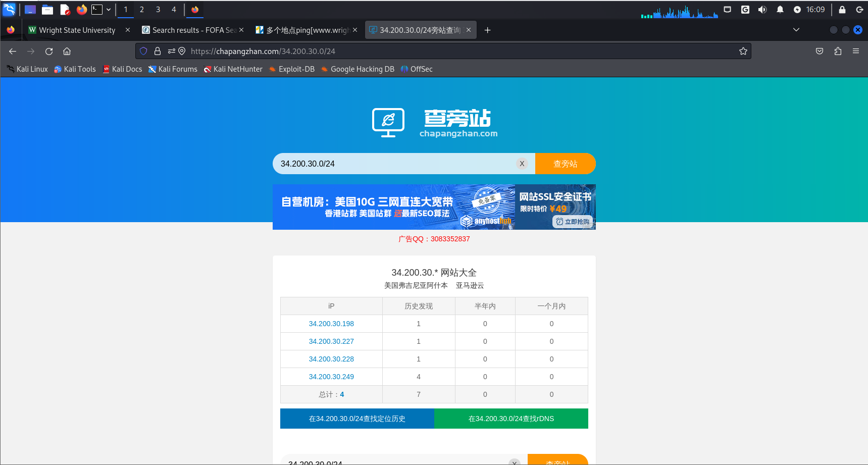868x465 pixels.
Task: Click the logout icon in the panel
Action: coord(859,10)
